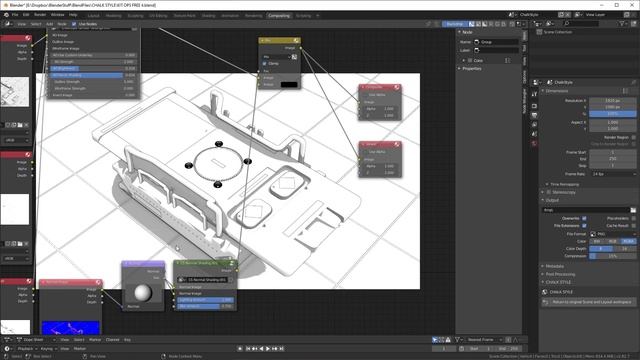Open the Window menu
This screenshot has width=640, height=360.
(x=58, y=15)
